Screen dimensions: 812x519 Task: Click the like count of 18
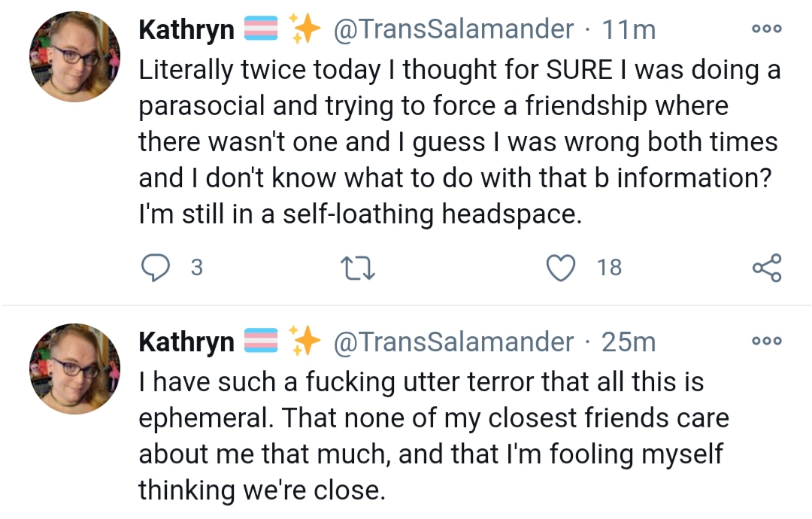(609, 268)
